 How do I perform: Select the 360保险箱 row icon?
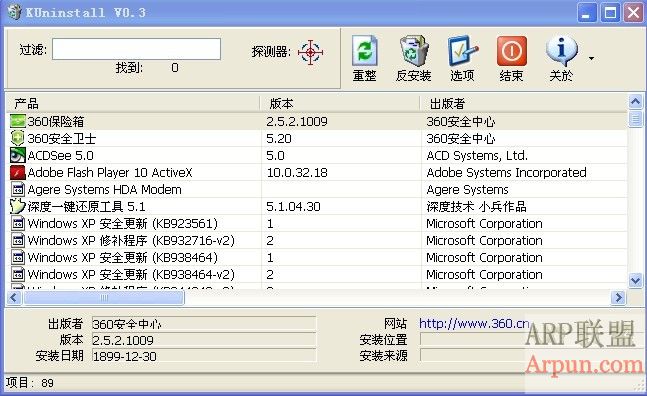pos(18,121)
